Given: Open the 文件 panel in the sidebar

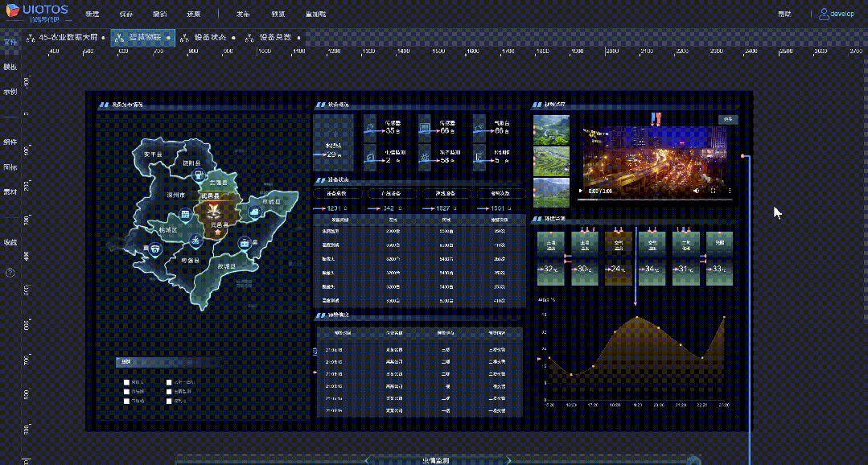Looking at the screenshot, I should click(10, 42).
